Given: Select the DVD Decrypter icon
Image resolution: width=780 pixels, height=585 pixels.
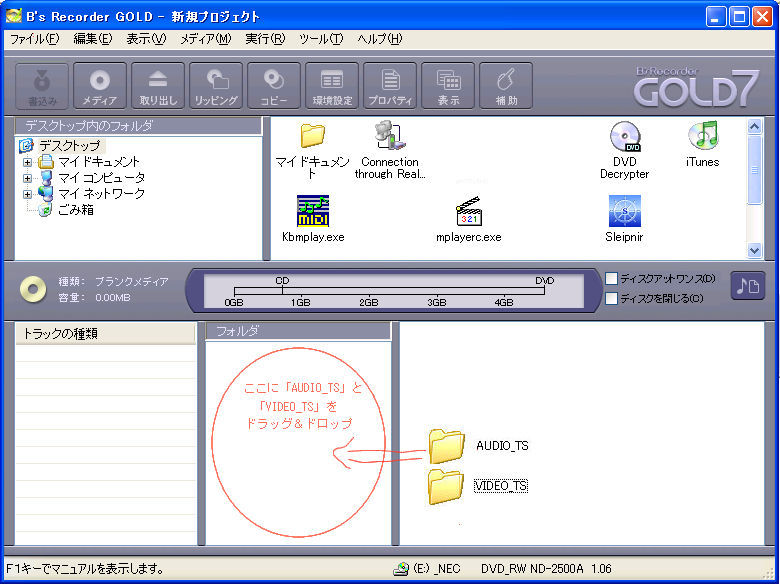Looking at the screenshot, I should click(x=625, y=136).
